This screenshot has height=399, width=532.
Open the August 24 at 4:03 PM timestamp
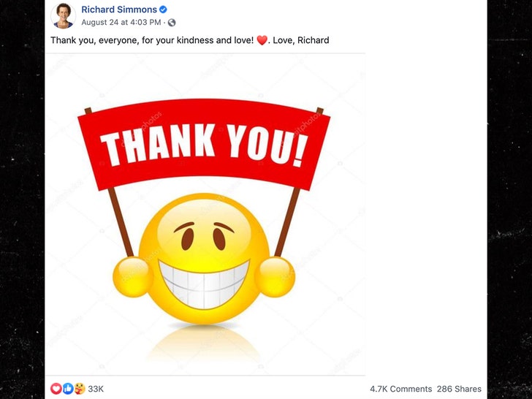[121, 23]
